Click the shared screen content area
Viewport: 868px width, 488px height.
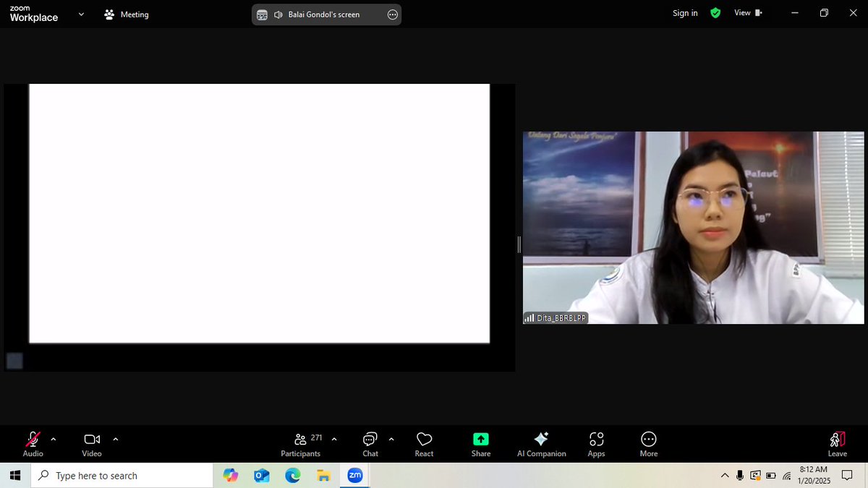(259, 213)
